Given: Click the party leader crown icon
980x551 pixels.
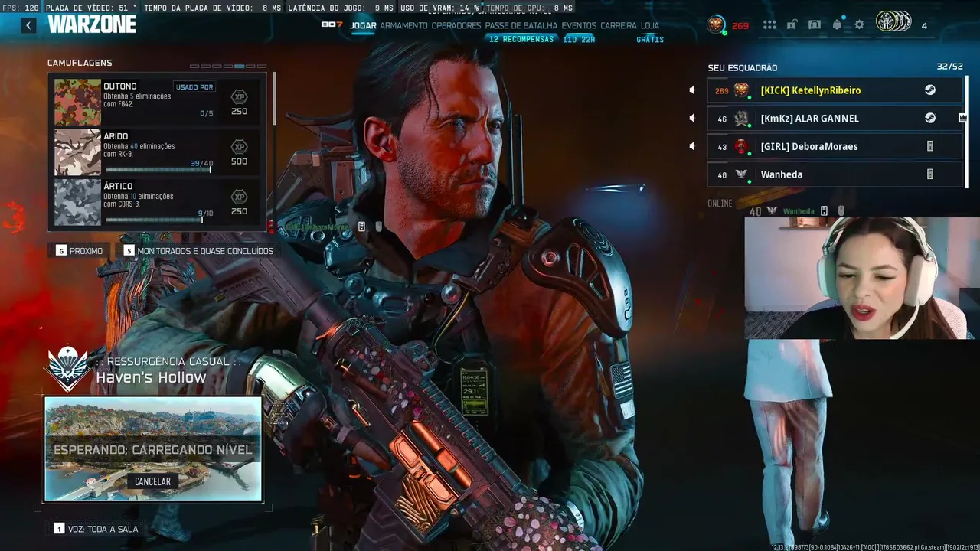Looking at the screenshot, I should point(962,118).
